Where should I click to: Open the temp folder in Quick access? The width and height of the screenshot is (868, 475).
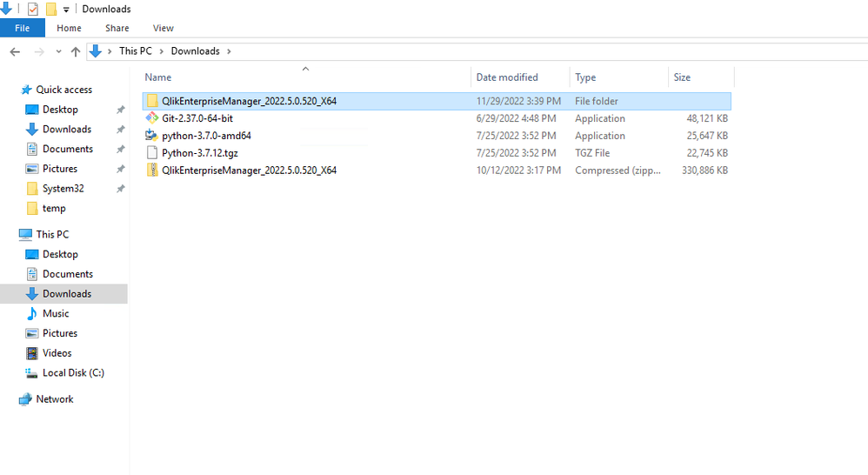pyautogui.click(x=54, y=209)
